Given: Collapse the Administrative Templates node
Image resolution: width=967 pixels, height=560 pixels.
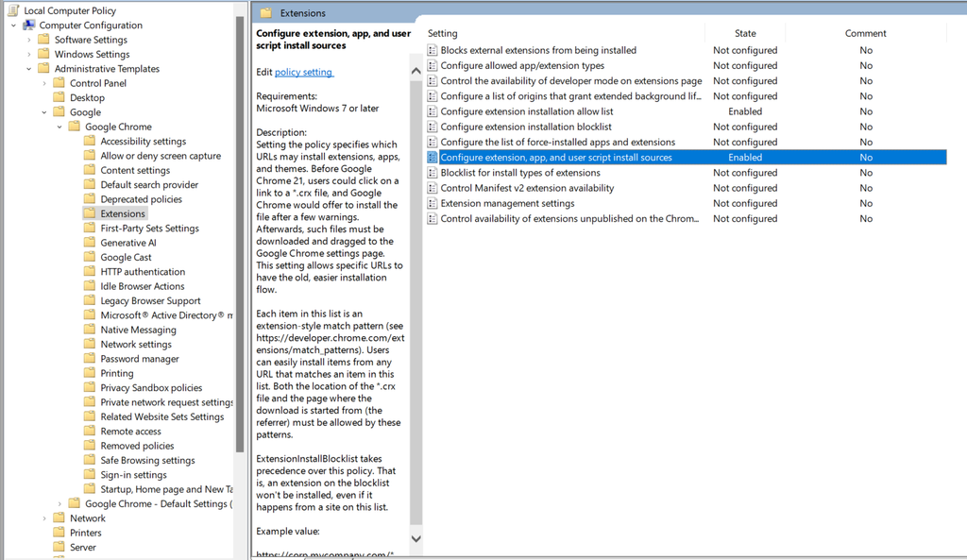Looking at the screenshot, I should (x=29, y=69).
